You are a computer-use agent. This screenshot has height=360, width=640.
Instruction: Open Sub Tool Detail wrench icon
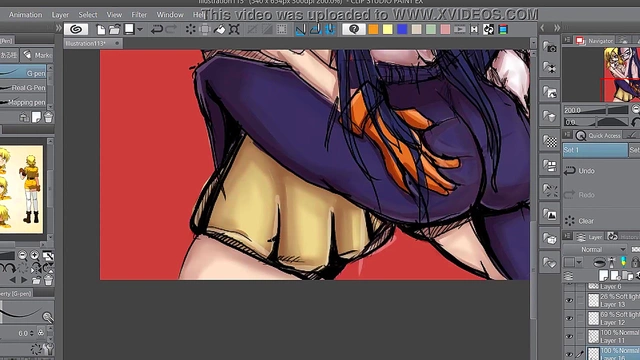tap(49, 349)
